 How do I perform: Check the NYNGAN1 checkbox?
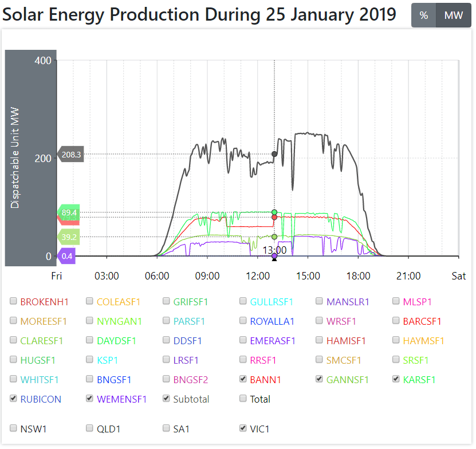pyautogui.click(x=90, y=321)
